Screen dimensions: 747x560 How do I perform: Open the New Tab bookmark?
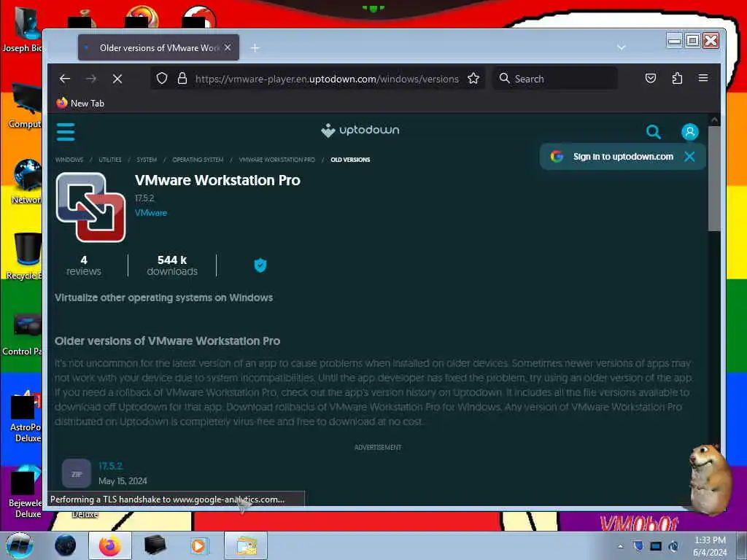[x=80, y=104]
